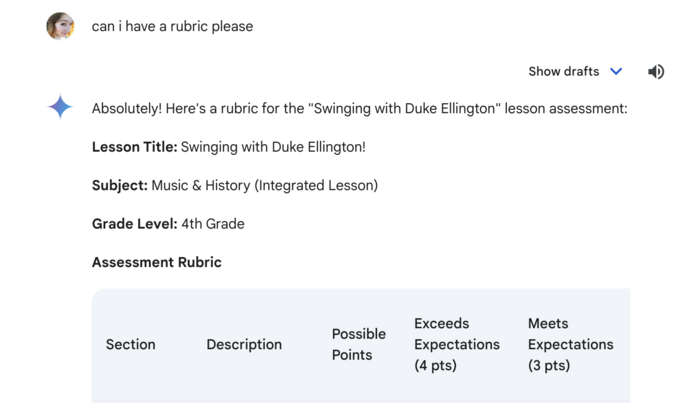This screenshot has height=403, width=700.
Task: Click the "Music & History (Integrated Lesson)" text
Action: click(x=265, y=185)
